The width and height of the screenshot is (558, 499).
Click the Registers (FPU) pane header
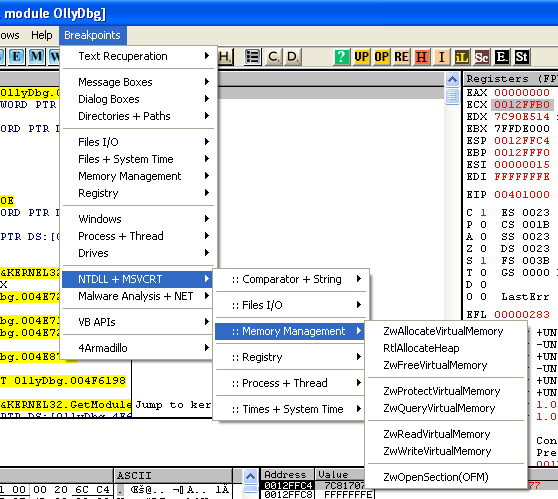pos(511,79)
